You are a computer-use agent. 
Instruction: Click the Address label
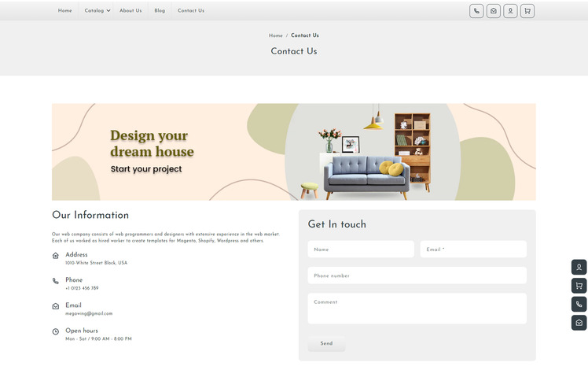click(76, 254)
